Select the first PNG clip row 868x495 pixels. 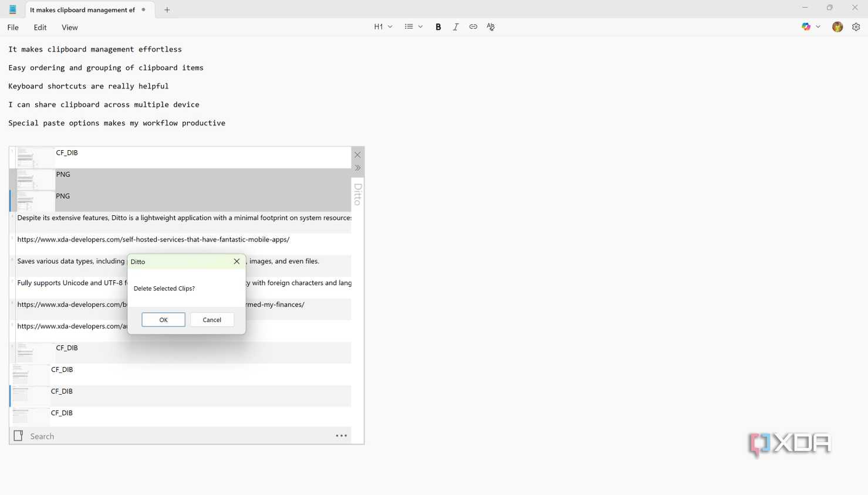click(x=180, y=179)
